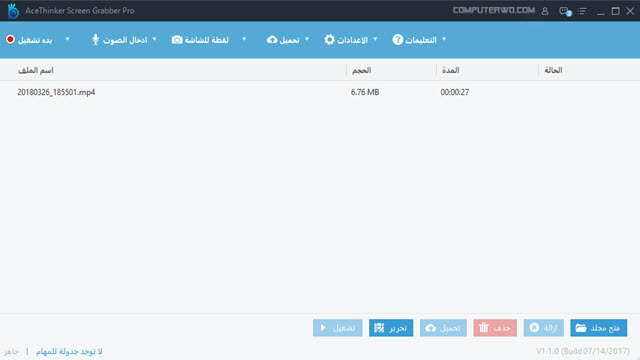Screen dimensions: 640x360
Task: Click the bottom تحميل upload button
Action: 443,328
